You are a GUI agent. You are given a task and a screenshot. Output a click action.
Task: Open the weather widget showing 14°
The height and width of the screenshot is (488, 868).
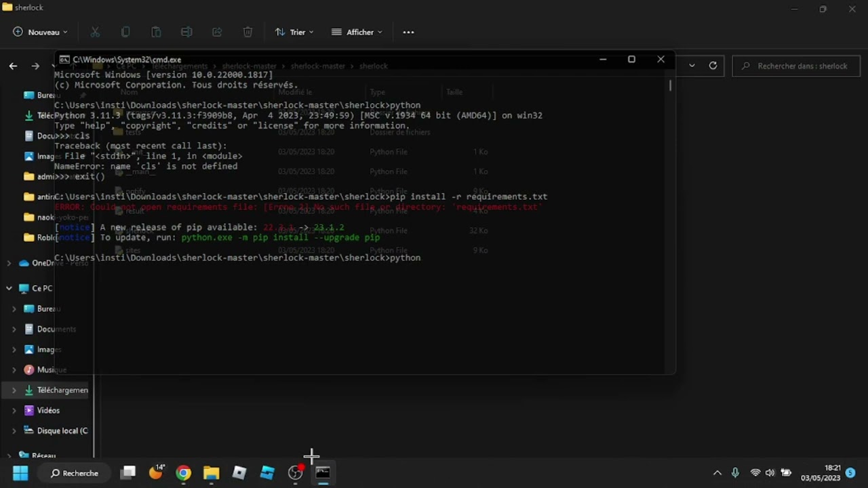coord(157,472)
